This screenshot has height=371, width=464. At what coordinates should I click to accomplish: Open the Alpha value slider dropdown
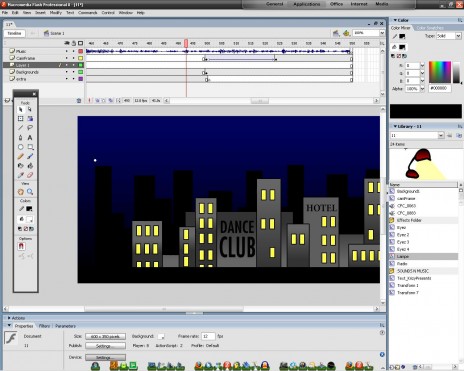422,89
